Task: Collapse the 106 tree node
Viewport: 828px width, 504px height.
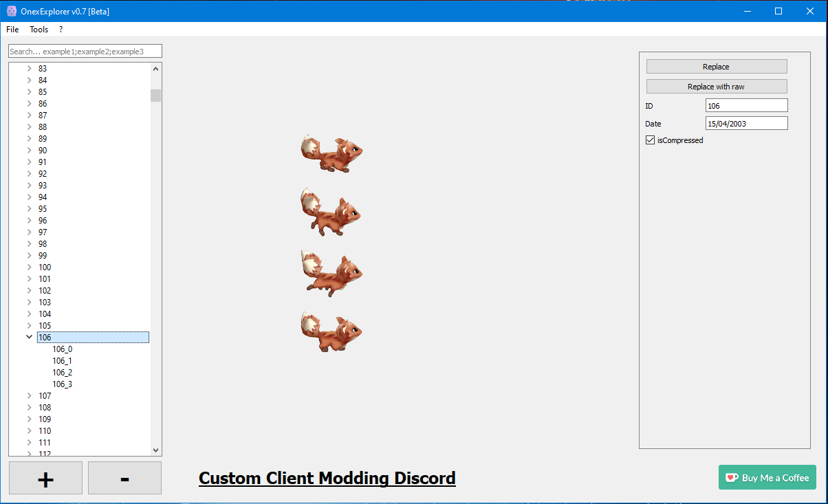Action: (29, 338)
